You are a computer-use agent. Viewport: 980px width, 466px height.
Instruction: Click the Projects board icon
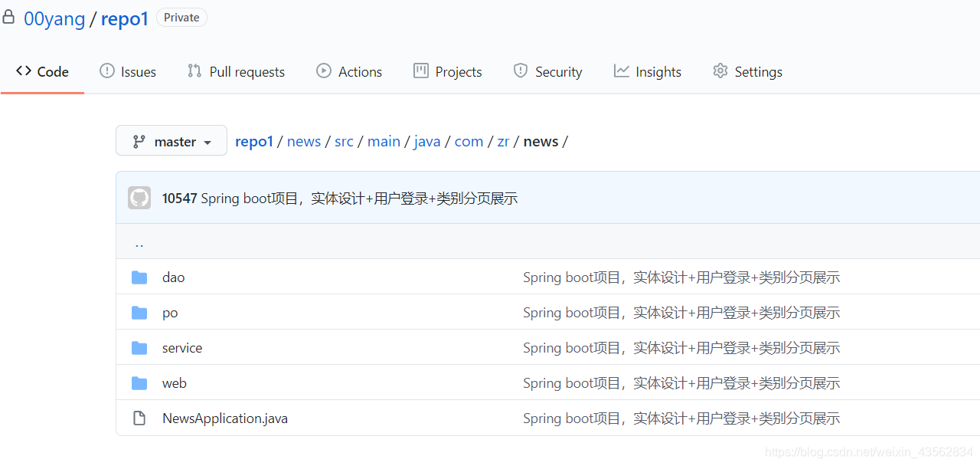pos(420,71)
